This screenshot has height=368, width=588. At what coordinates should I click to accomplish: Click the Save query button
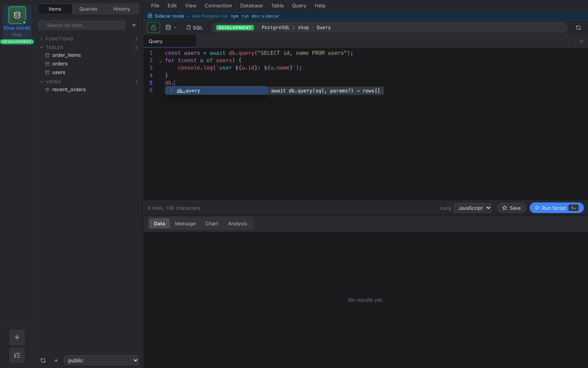(511, 208)
